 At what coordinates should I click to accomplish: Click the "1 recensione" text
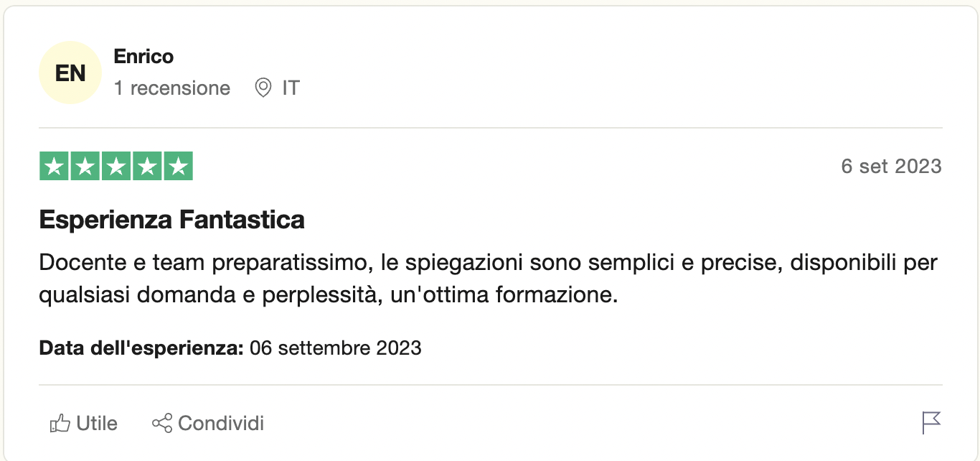[172, 88]
